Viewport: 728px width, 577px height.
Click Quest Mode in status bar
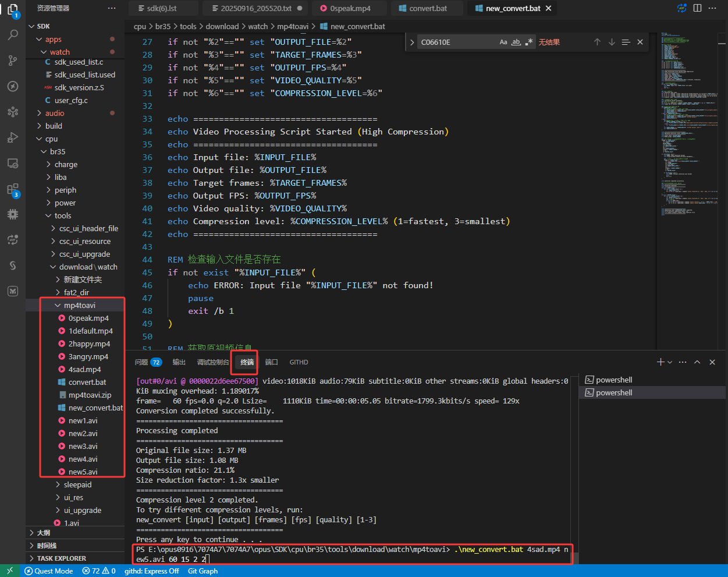coord(49,571)
